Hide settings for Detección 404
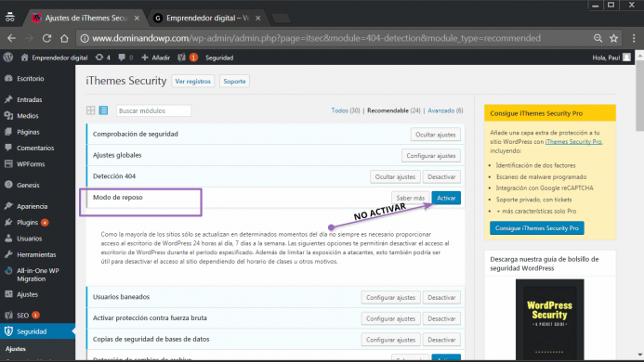The width and height of the screenshot is (644, 362). tap(395, 177)
